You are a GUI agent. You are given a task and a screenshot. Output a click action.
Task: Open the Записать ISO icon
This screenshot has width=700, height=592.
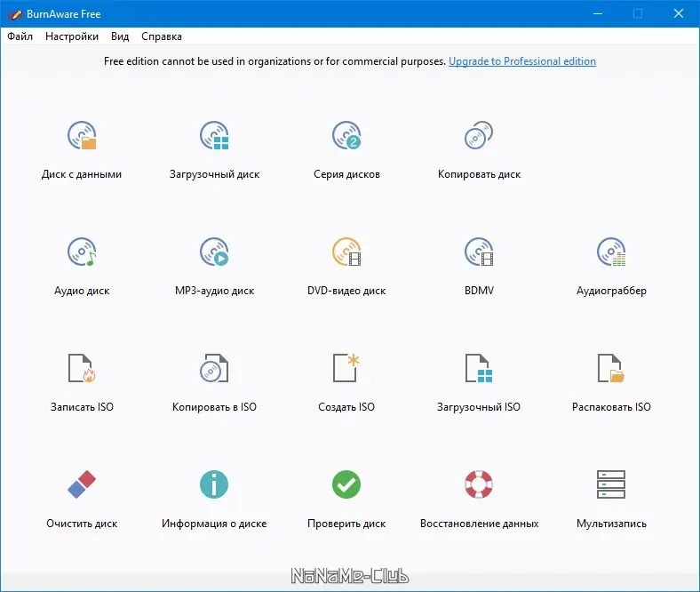click(82, 368)
